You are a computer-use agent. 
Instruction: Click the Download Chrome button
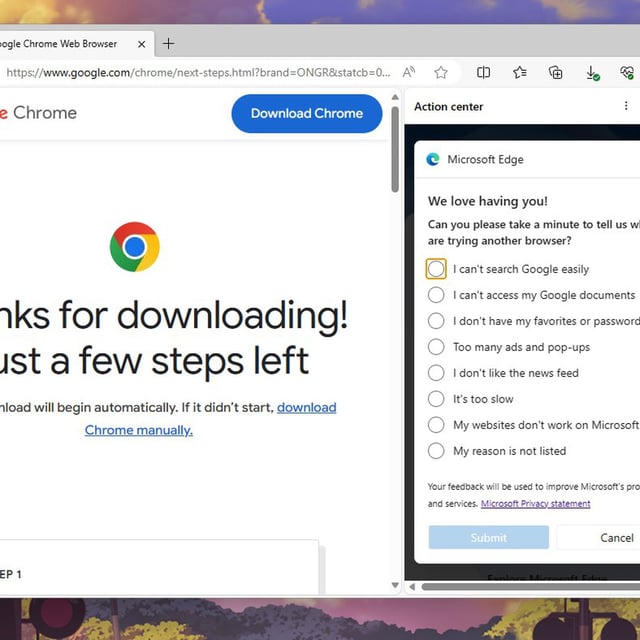click(307, 113)
